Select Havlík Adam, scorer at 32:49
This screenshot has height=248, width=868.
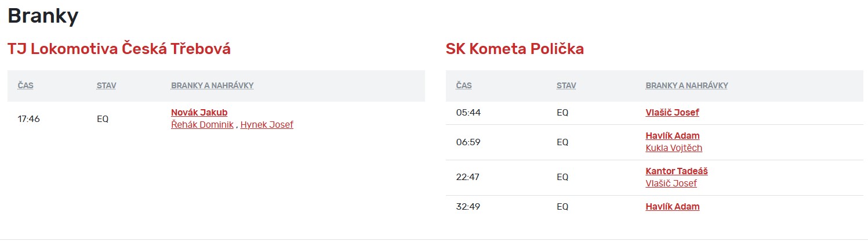click(x=672, y=207)
